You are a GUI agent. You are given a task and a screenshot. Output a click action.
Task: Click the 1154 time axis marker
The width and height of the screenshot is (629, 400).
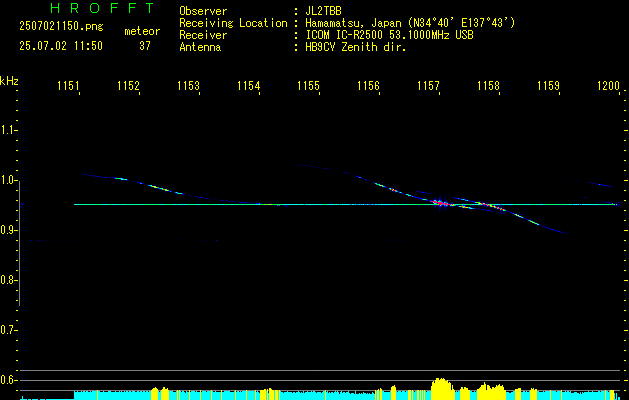click(248, 86)
